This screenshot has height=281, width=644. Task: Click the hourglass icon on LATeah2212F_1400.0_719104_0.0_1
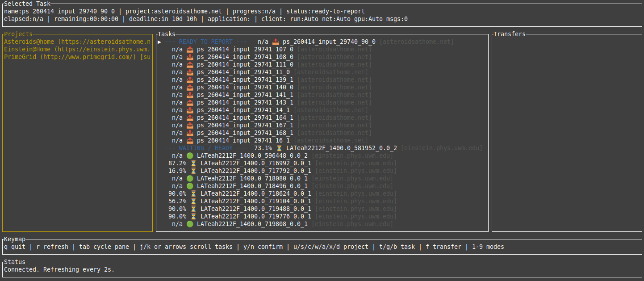coord(193,201)
